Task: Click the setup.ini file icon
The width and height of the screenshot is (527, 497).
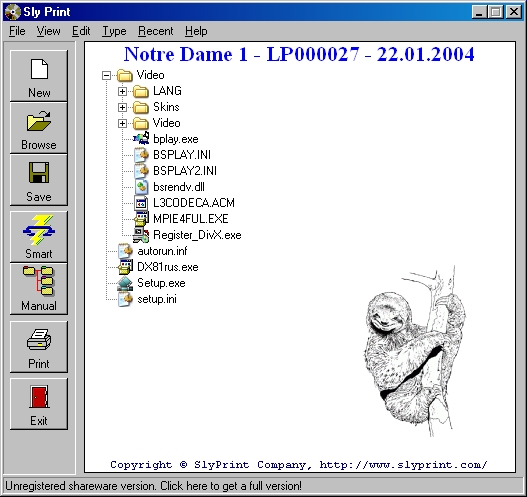Action: pos(125,299)
